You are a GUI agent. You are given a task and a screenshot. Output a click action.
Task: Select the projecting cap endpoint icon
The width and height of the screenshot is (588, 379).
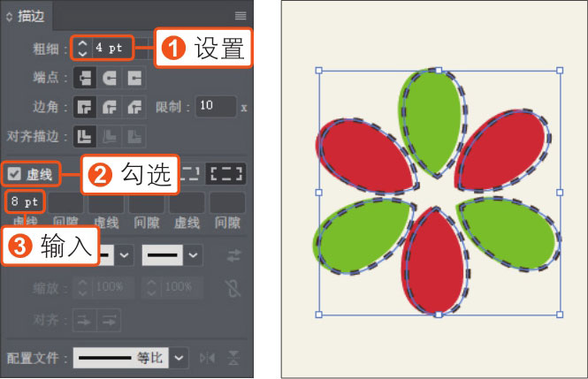134,78
